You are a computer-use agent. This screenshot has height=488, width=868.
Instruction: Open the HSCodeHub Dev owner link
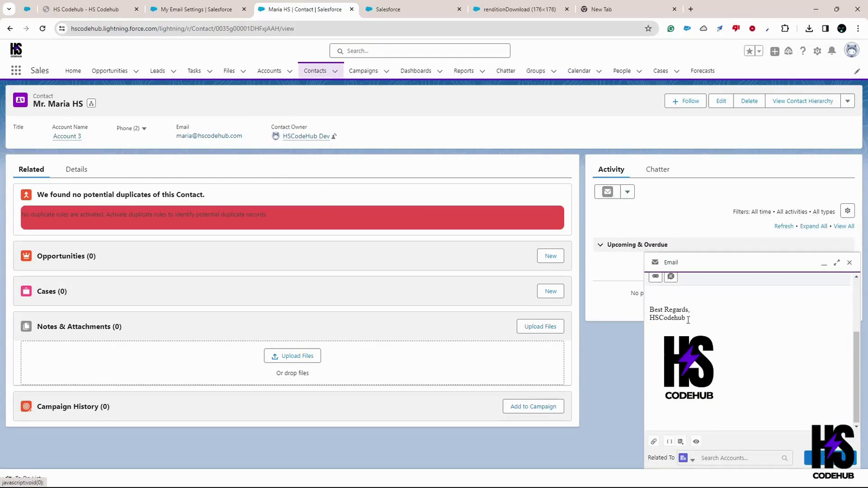point(306,136)
